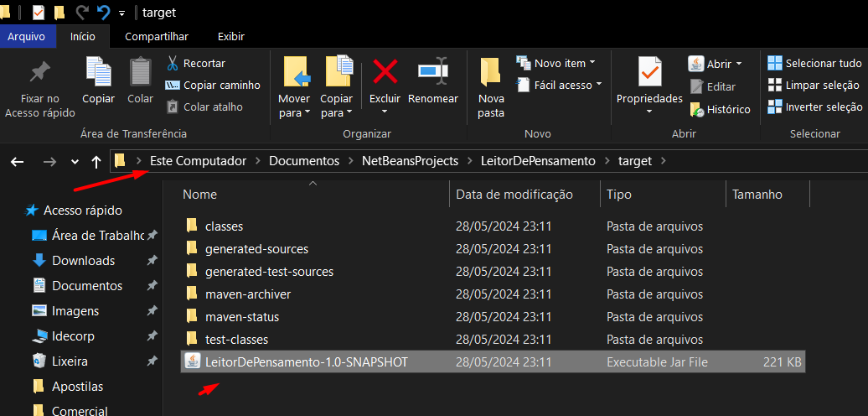Expand the Abrir dropdown arrow
The height and width of the screenshot is (416, 868).
738,65
